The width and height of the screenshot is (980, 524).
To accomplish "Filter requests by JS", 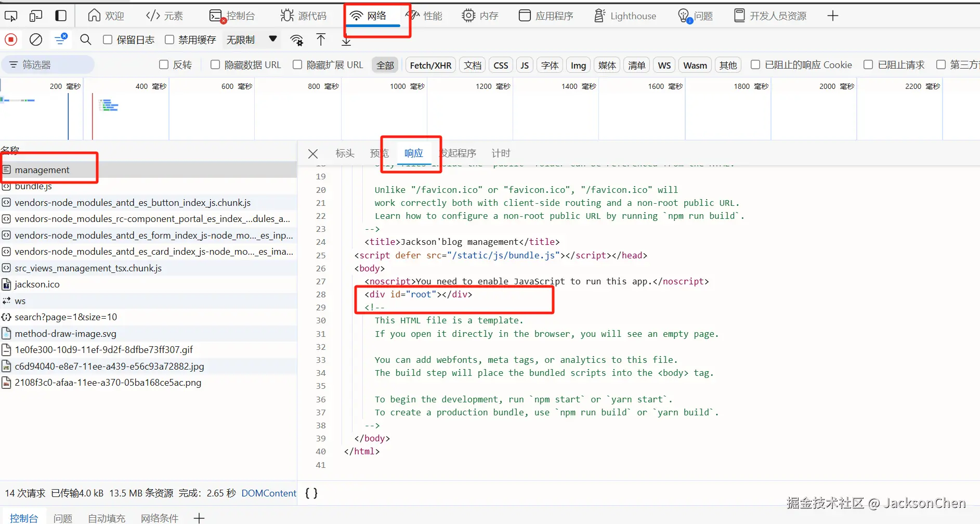I will coord(525,65).
